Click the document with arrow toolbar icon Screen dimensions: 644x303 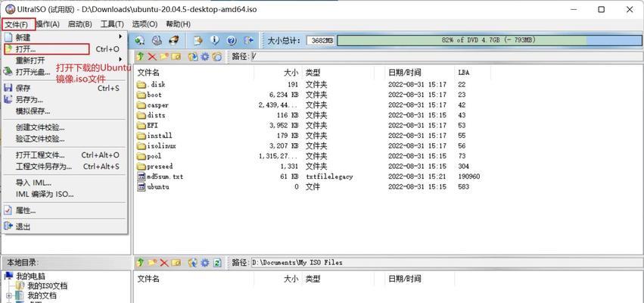198,41
